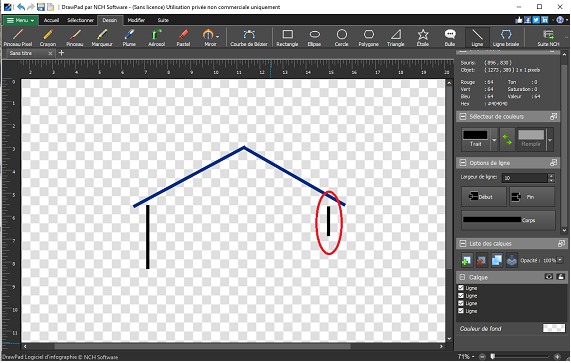Click the Début line-end button
The width and height of the screenshot is (571, 363).
coord(484,197)
